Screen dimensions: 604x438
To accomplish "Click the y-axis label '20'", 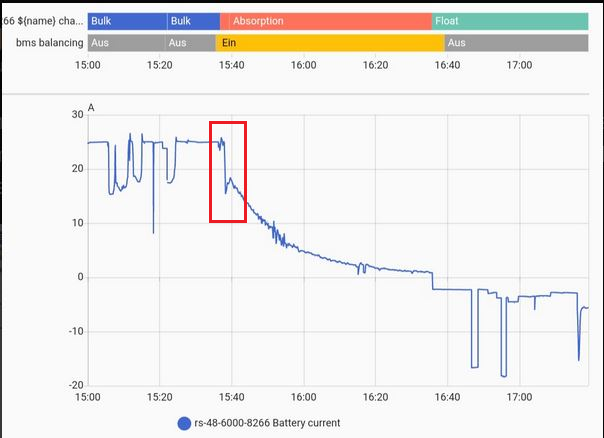I will point(77,169).
